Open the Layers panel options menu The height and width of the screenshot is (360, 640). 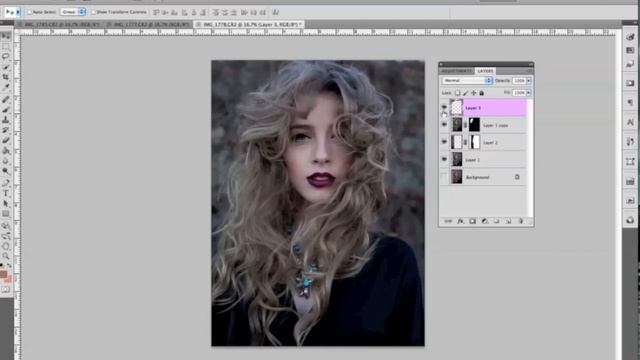coord(529,71)
